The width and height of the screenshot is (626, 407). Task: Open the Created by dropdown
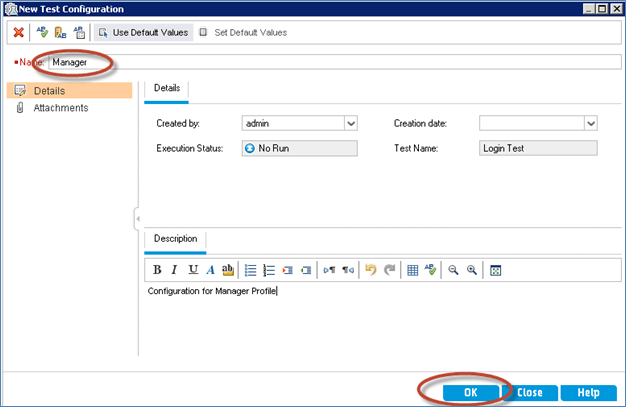(x=351, y=123)
